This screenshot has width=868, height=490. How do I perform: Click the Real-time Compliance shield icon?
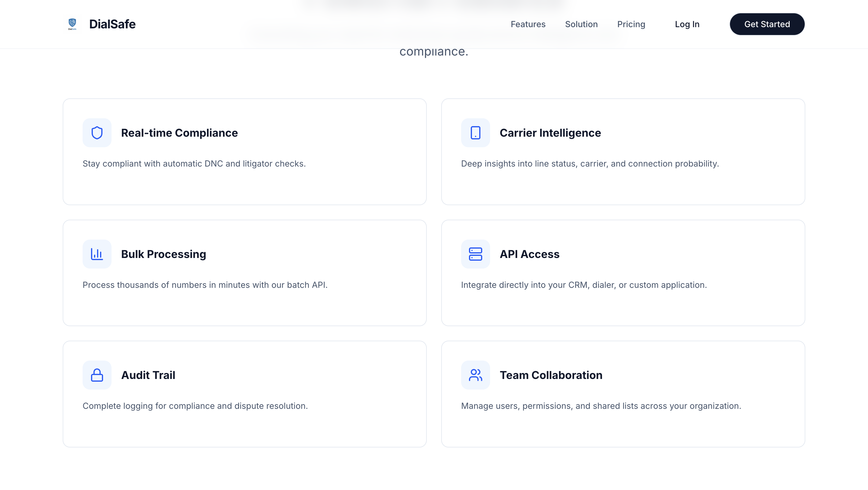click(97, 133)
